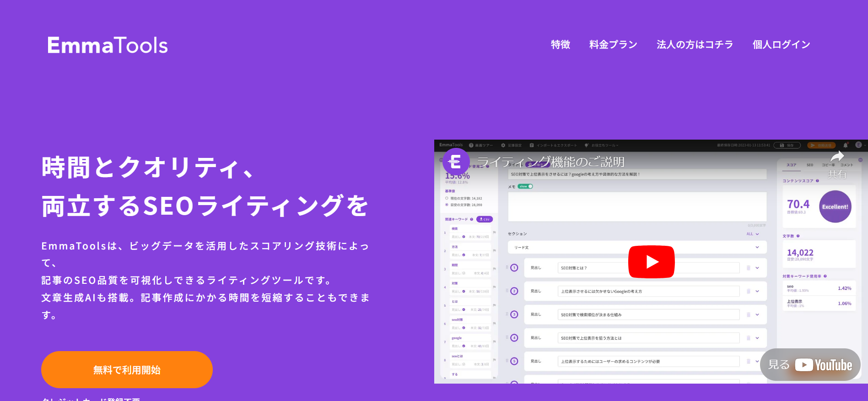Click flag icon on 検索 keyword row
This screenshot has height=401, width=868.
[x=494, y=233]
